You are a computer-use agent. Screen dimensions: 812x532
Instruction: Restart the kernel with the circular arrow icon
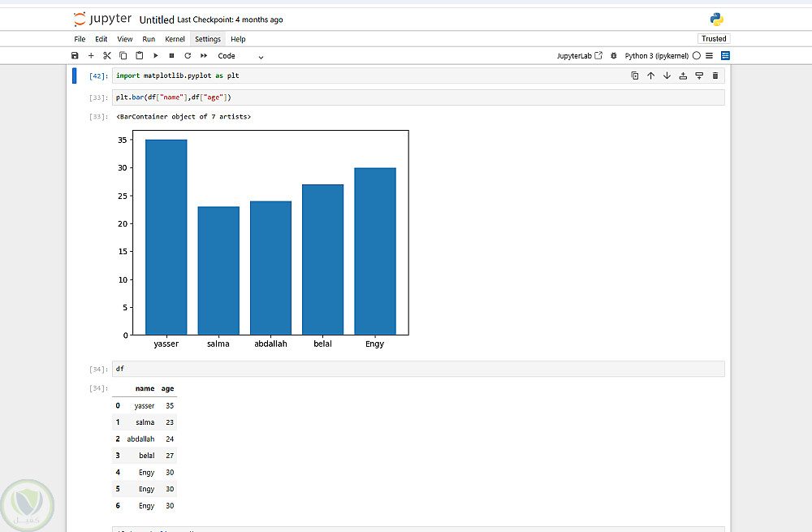(x=188, y=55)
